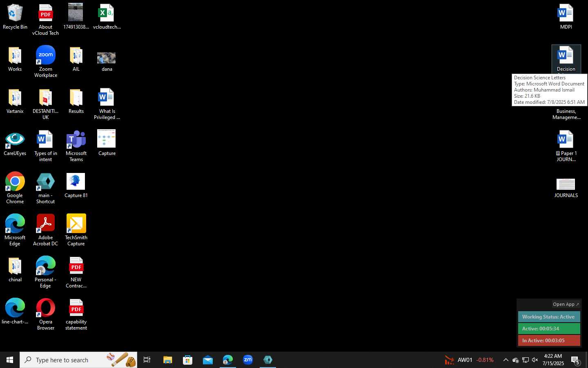This screenshot has width=588, height=368.
Task: Select the Adobe Acrobat DC shortcut
Action: pyautogui.click(x=46, y=230)
